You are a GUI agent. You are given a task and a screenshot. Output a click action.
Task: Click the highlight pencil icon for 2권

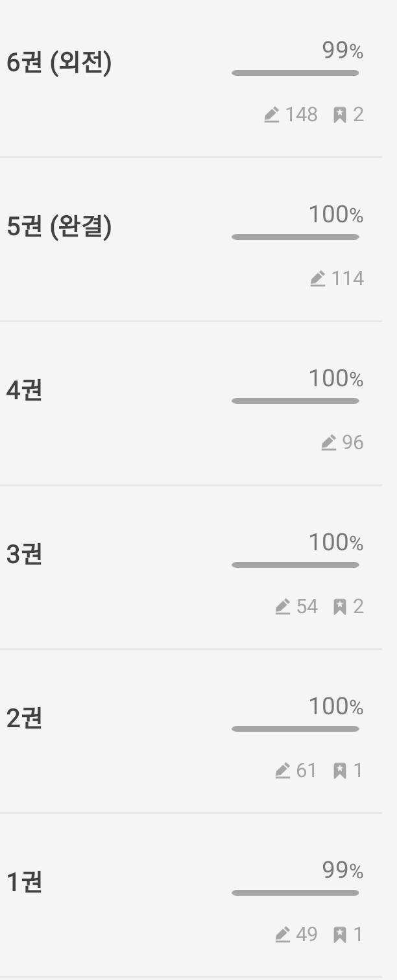(282, 771)
